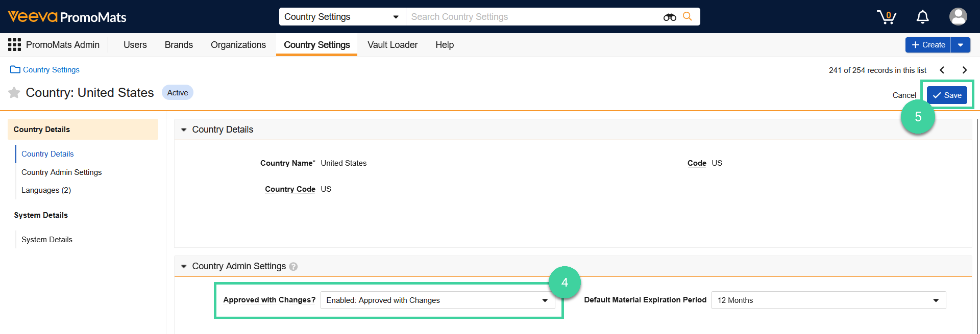Collapse the Country Details section
Screen dimensions: 980x334
(x=184, y=130)
